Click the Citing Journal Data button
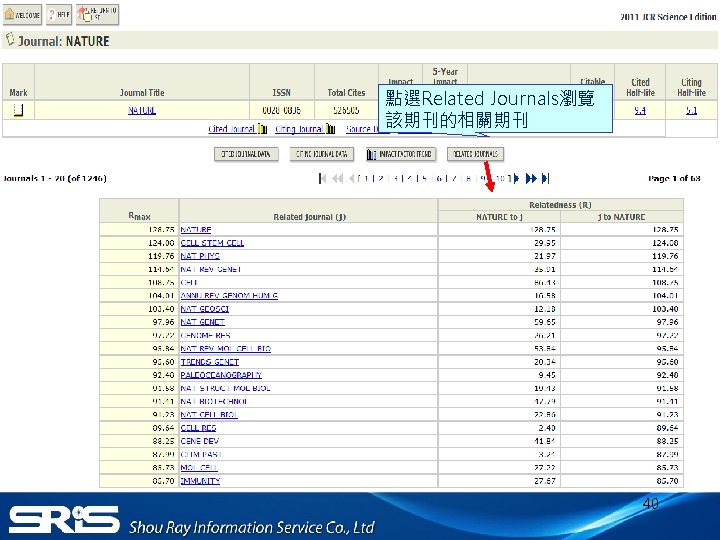Image resolution: width=720 pixels, height=540 pixels. point(321,154)
